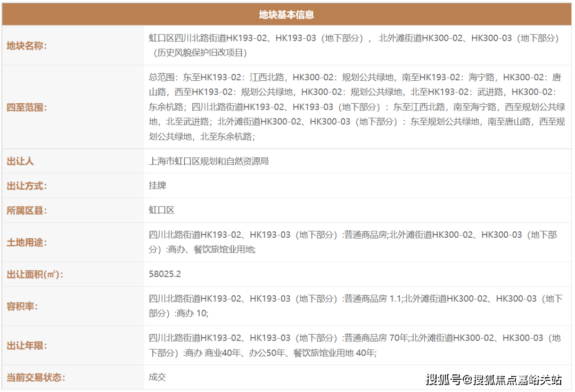Click the 四至范围 boundary description paragraph

click(x=357, y=107)
